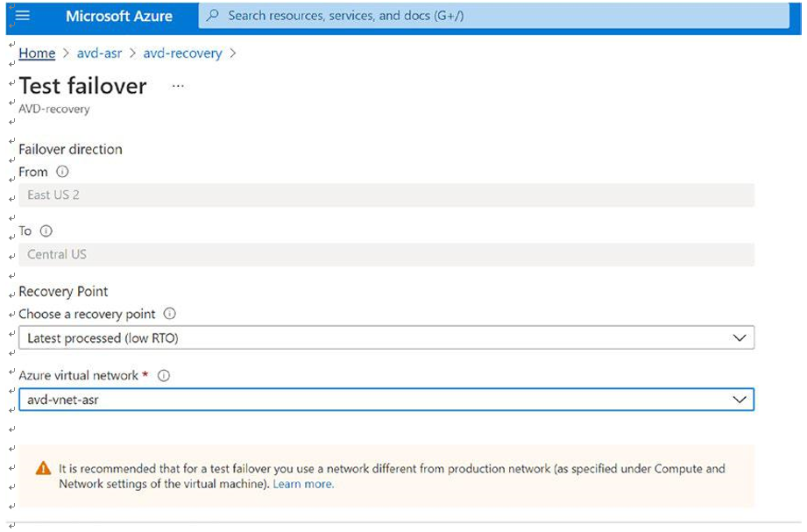Click the disabled Central US field
Image resolution: width=807 pixels, height=532 pixels.
pos(386,254)
